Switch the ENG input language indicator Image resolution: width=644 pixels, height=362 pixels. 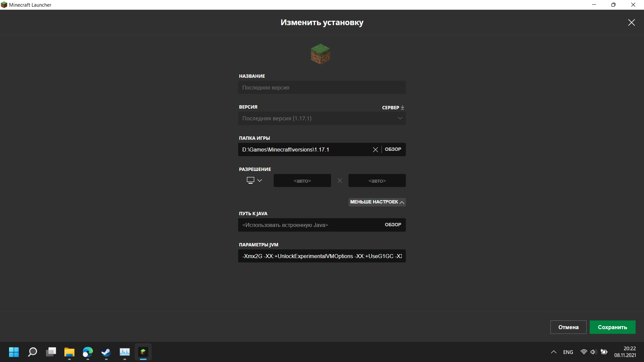568,352
